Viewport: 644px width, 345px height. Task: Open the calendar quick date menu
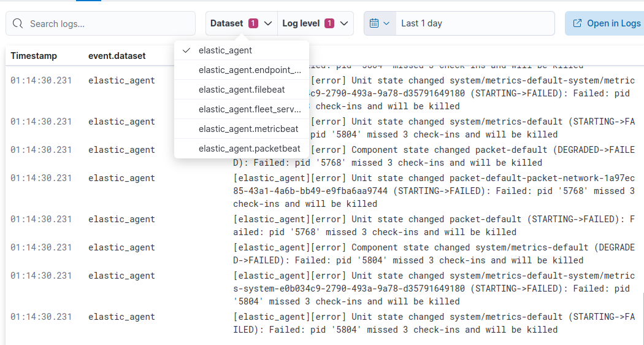tap(380, 23)
